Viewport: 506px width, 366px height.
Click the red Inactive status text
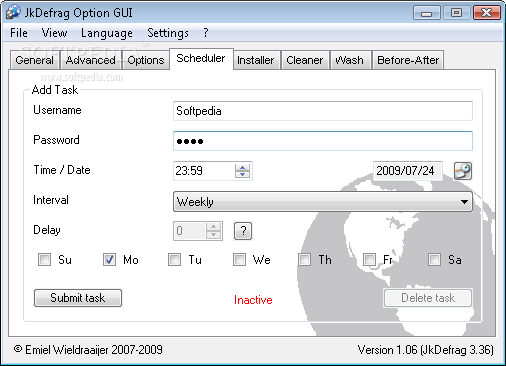point(253,300)
